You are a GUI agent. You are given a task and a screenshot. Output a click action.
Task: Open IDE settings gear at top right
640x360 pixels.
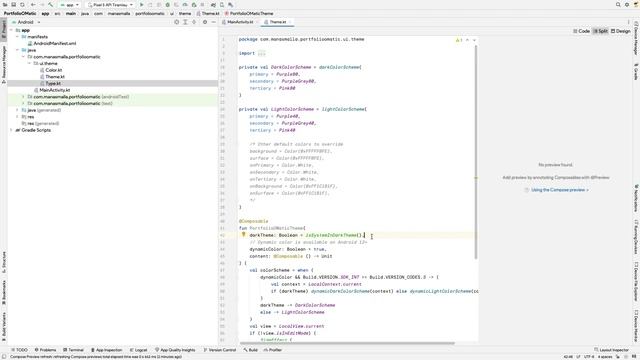(627, 4)
